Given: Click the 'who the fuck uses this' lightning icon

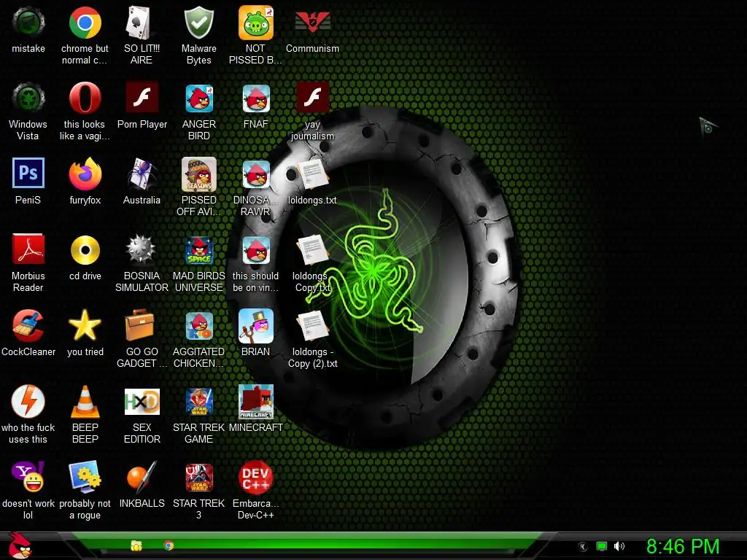Looking at the screenshot, I should coord(28,401).
